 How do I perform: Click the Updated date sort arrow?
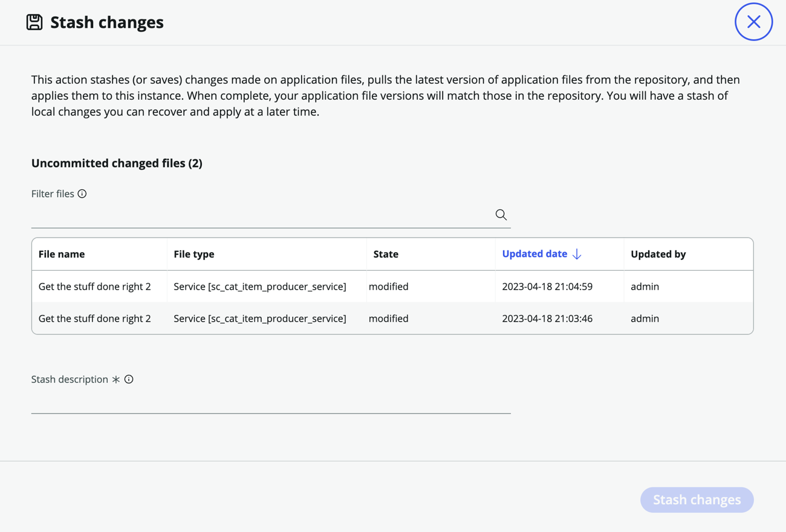click(x=577, y=254)
